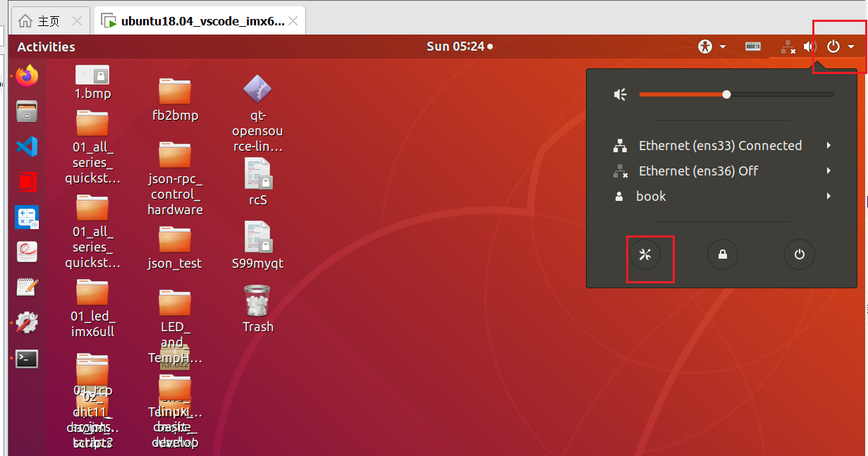
Task: Open accessibility dropdown arrow
Action: click(723, 47)
